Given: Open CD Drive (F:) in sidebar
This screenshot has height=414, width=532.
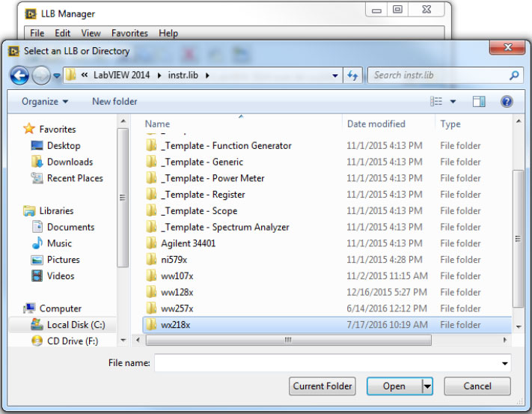Looking at the screenshot, I should click(73, 341).
